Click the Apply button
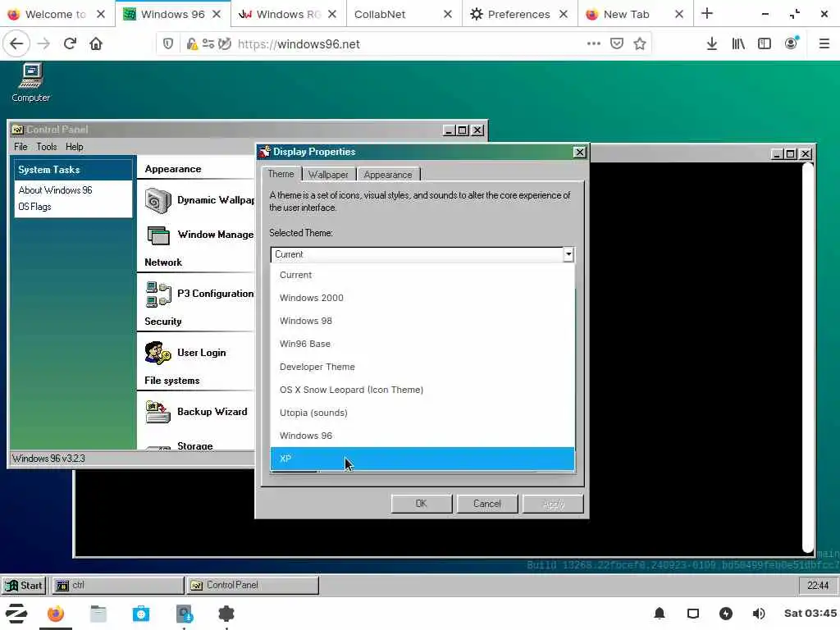Screen dimensions: 840x630 tap(553, 504)
